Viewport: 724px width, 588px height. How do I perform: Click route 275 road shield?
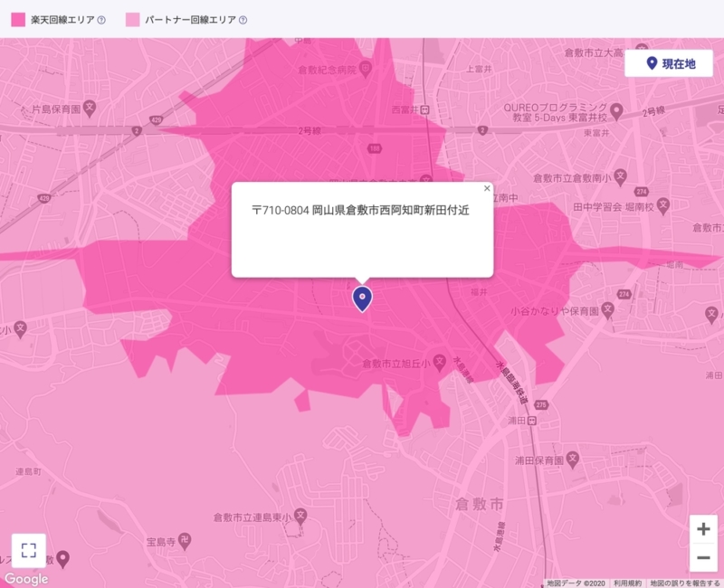click(x=541, y=404)
